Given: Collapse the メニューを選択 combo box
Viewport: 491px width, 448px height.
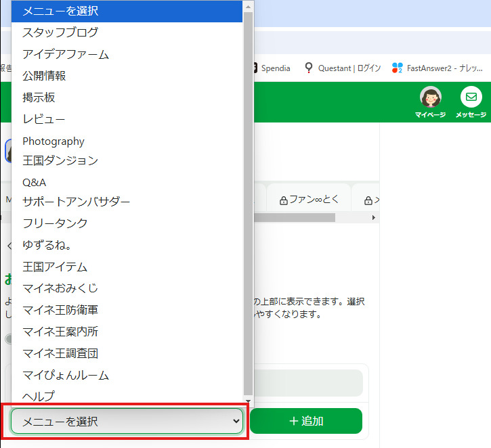Looking at the screenshot, I should coord(127,421).
